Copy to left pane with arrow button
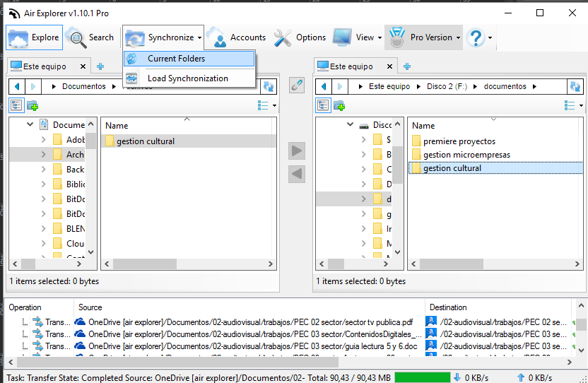Image resolution: width=588 pixels, height=383 pixels. coord(297,173)
